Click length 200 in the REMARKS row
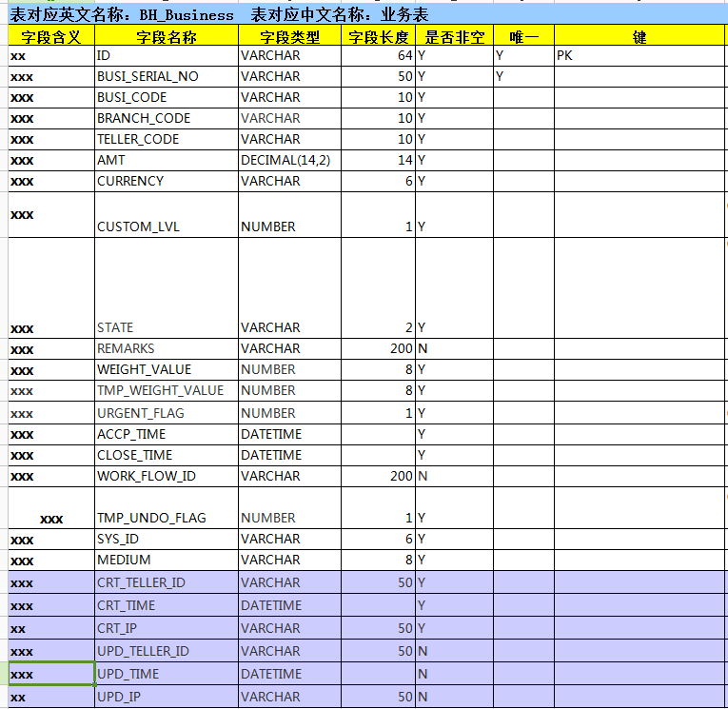 click(378, 348)
